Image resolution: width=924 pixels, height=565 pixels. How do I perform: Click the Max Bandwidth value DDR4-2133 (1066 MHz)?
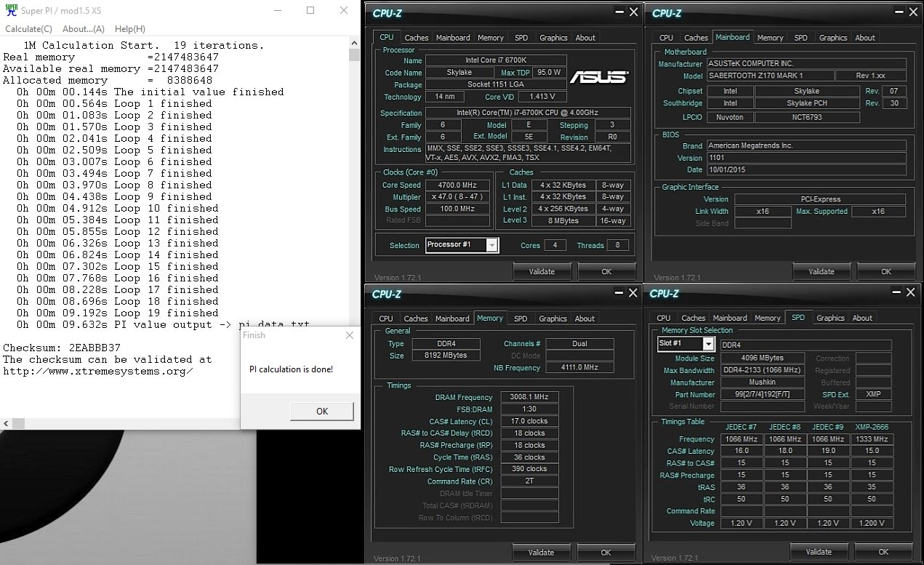[762, 371]
